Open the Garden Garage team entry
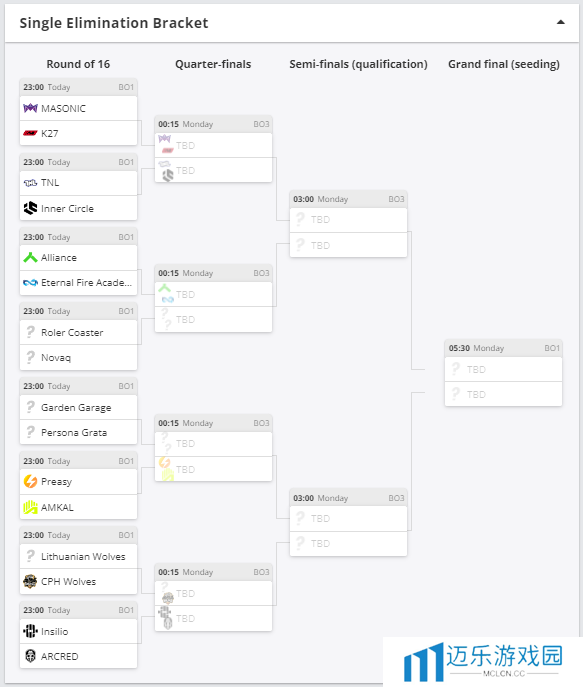Image resolution: width=583 pixels, height=687 pixels. click(78, 407)
